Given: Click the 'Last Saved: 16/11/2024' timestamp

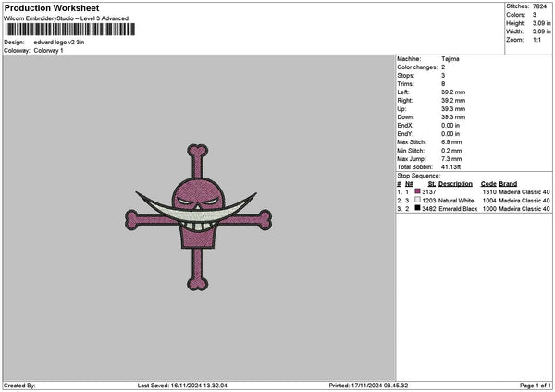Looking at the screenshot, I should pos(182,386).
